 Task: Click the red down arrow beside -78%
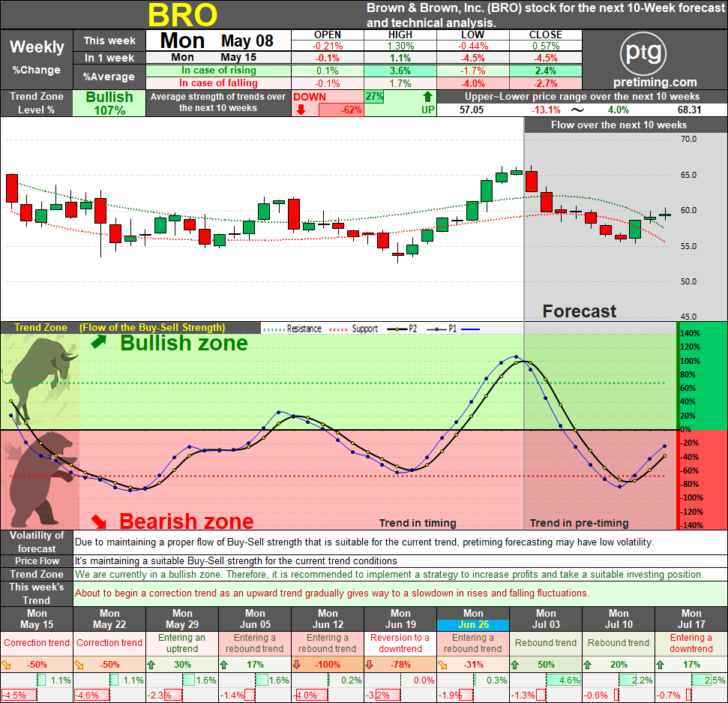point(370,665)
